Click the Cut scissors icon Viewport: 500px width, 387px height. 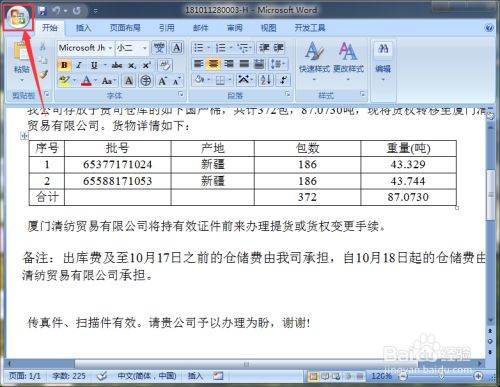point(43,46)
